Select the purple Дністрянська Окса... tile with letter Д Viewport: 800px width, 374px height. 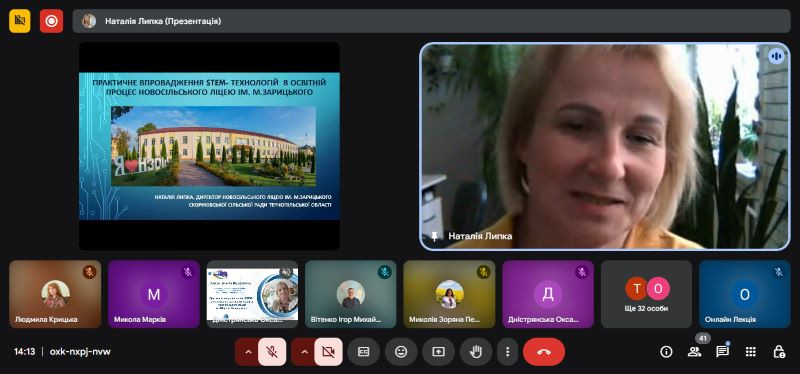click(548, 294)
